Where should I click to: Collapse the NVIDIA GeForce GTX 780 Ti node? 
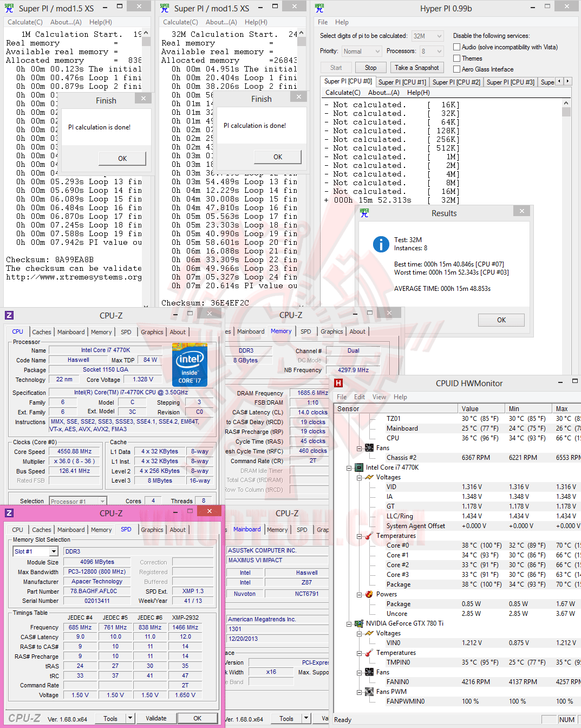pyautogui.click(x=349, y=623)
